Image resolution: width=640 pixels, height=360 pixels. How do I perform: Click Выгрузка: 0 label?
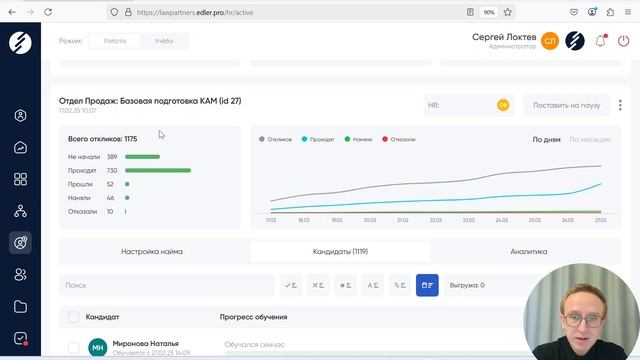(467, 285)
